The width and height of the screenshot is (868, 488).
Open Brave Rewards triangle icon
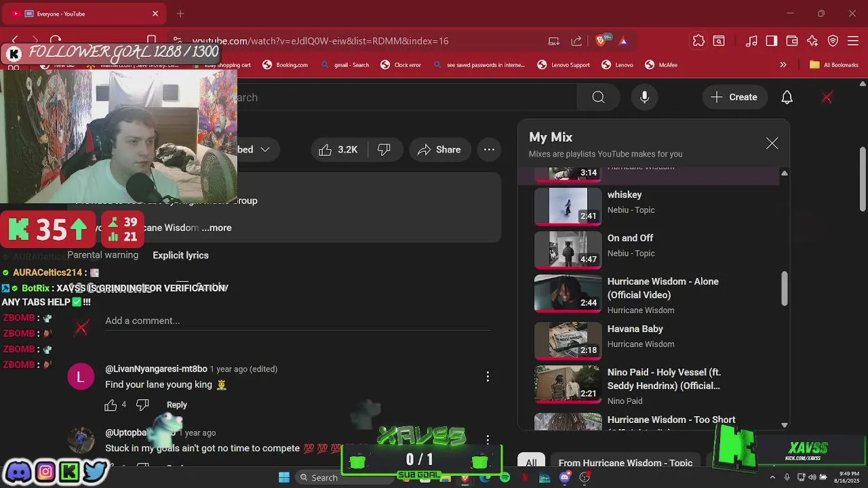623,41
